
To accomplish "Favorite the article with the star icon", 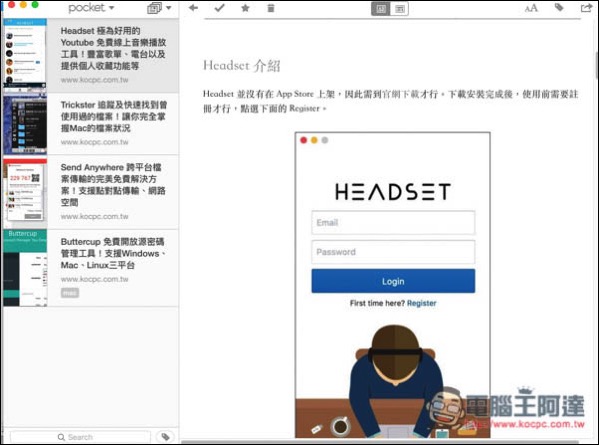I will coord(245,8).
